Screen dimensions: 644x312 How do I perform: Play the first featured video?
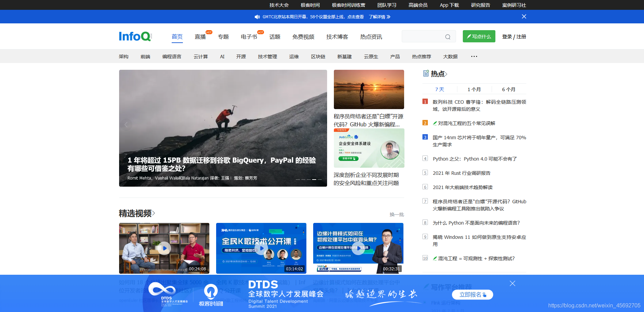point(164,248)
